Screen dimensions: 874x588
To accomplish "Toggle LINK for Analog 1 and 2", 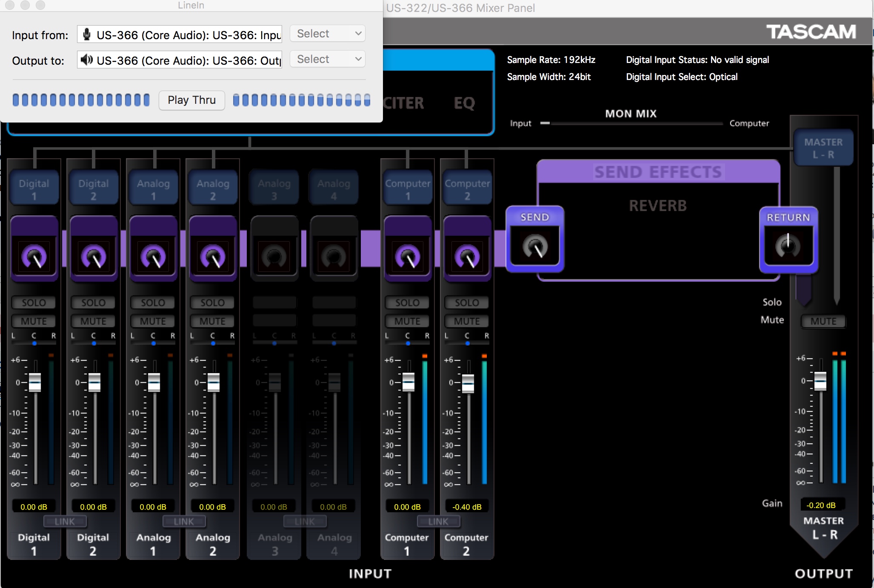I will pyautogui.click(x=184, y=522).
